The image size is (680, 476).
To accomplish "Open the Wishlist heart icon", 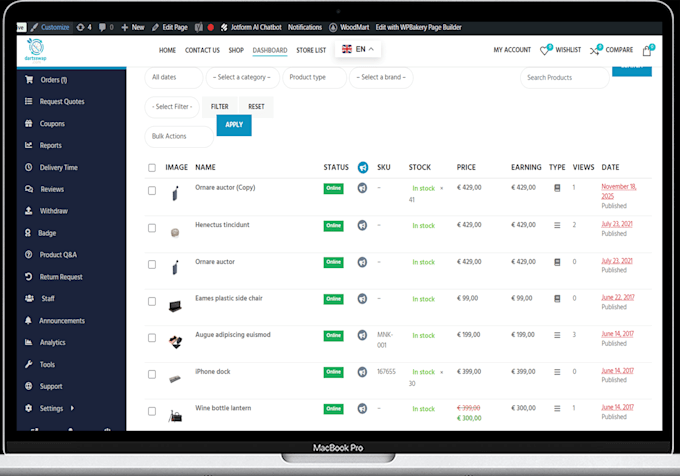I will coord(544,50).
